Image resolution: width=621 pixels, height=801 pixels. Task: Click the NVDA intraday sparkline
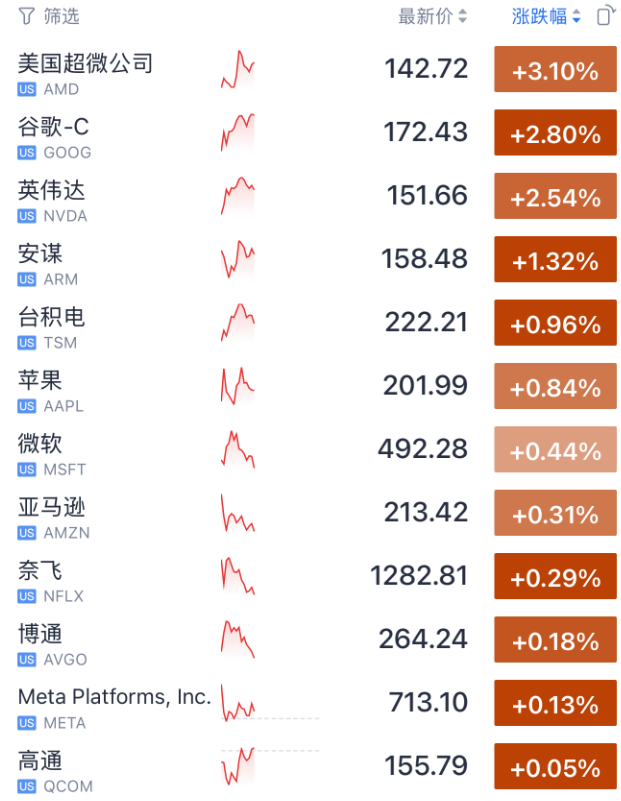point(238,196)
